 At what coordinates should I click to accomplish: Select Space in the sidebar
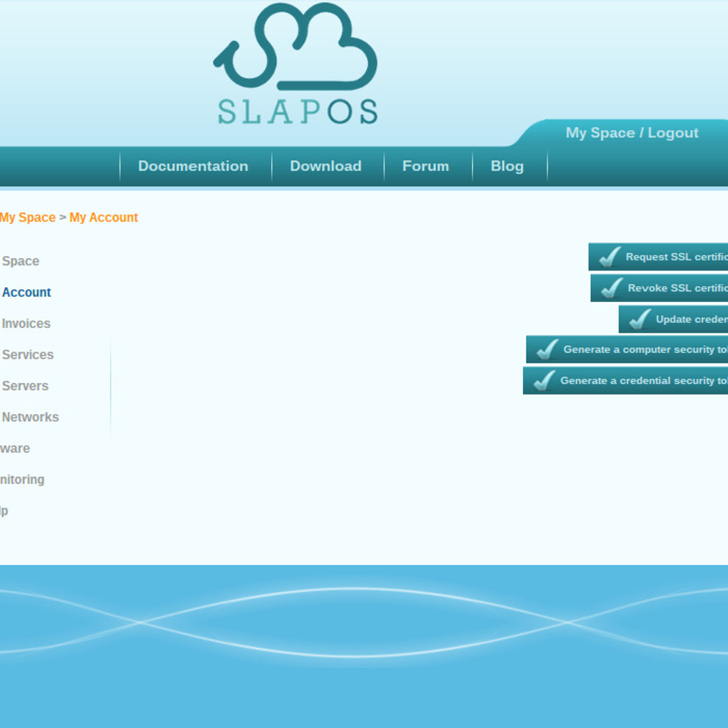coord(20,261)
